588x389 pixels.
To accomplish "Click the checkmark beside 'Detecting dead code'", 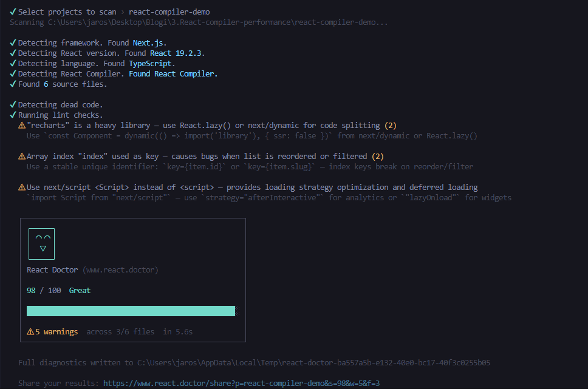I will [x=13, y=105].
